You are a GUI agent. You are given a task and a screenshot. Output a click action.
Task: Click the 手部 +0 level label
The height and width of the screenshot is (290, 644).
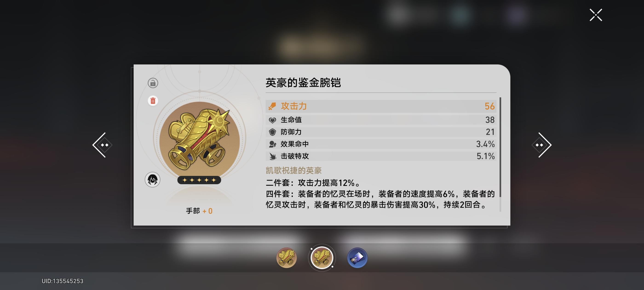(199, 211)
